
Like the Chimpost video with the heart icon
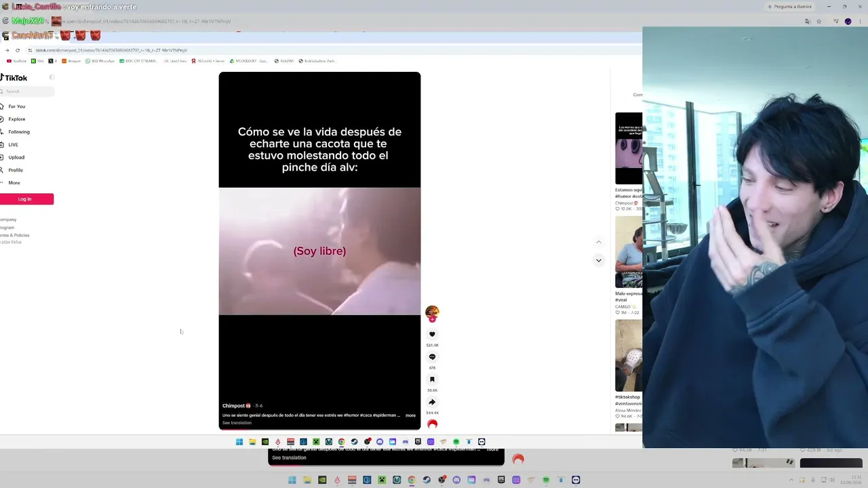tap(432, 334)
